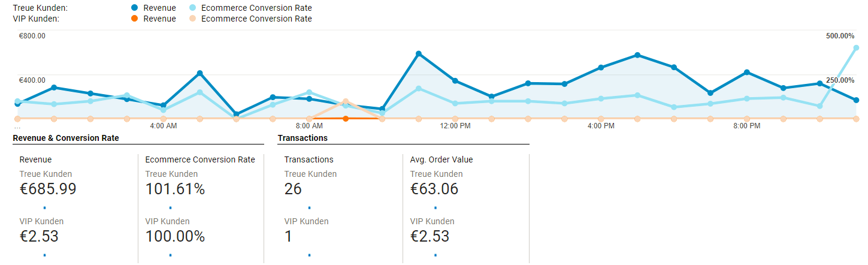Click the 4:00 AM label on time axis
The width and height of the screenshot is (868, 265).
pyautogui.click(x=163, y=126)
